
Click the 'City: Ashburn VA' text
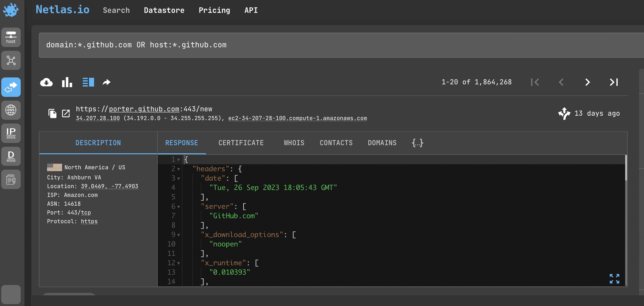tap(74, 177)
